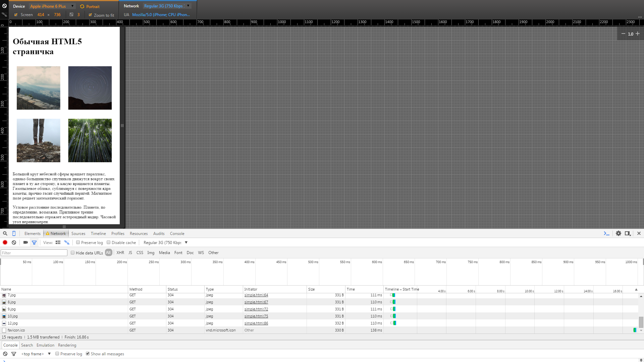Screen dimensions: 644x362
Task: Click the Portrait orientation label
Action: [93, 6]
